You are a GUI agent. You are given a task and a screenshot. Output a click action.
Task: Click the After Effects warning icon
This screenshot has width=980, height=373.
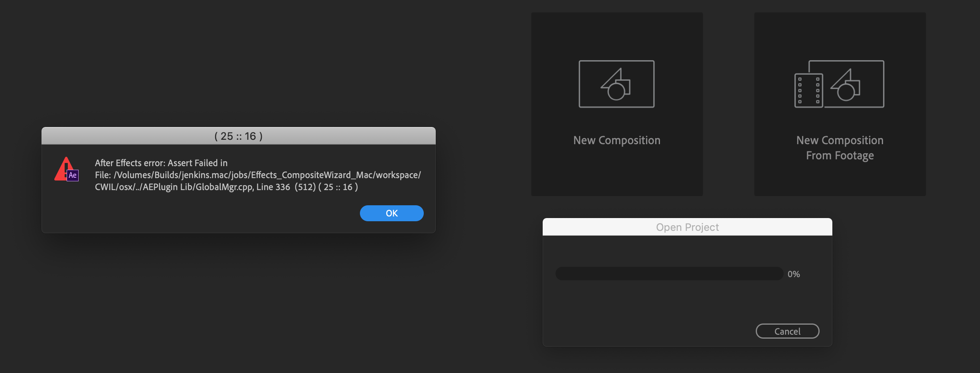[66, 169]
